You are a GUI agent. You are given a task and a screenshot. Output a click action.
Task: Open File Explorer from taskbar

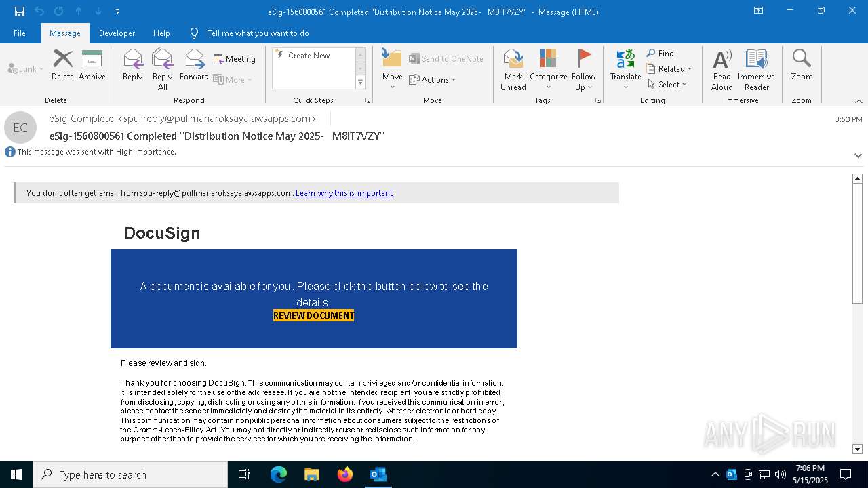click(311, 474)
